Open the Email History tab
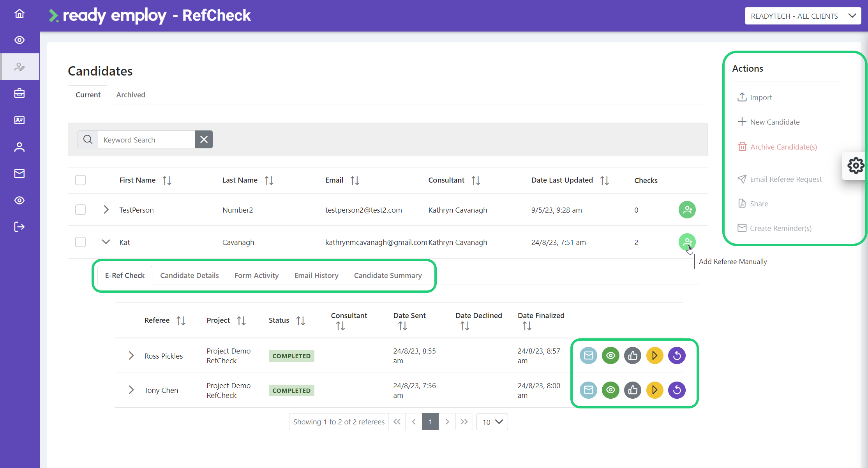This screenshot has width=868, height=468. [316, 275]
